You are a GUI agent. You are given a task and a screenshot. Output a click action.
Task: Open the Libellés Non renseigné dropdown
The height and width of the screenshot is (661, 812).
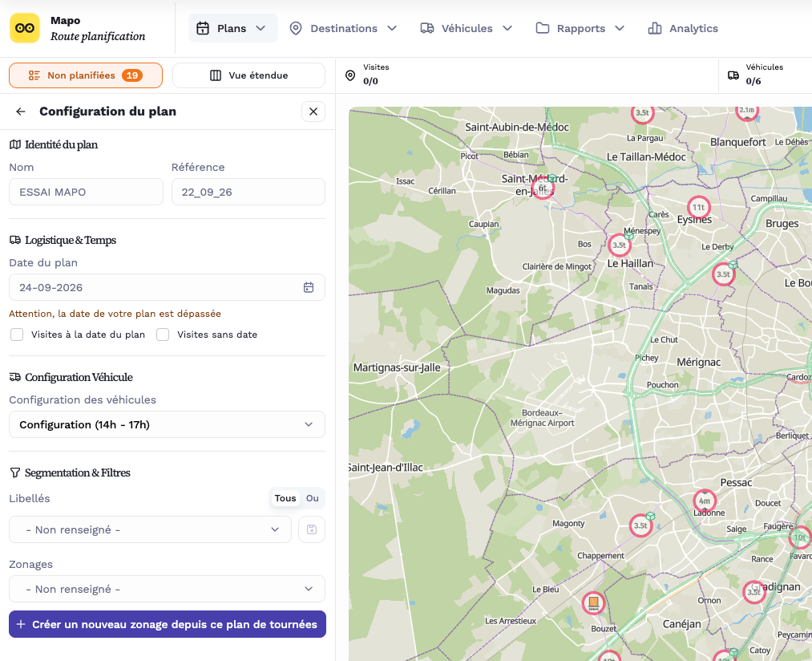click(150, 529)
